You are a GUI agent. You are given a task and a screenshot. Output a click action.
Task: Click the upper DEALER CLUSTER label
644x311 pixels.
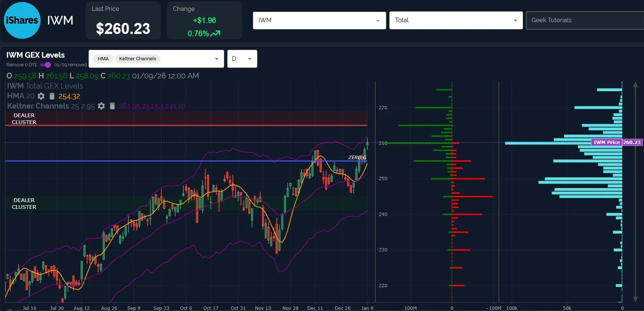pos(24,119)
